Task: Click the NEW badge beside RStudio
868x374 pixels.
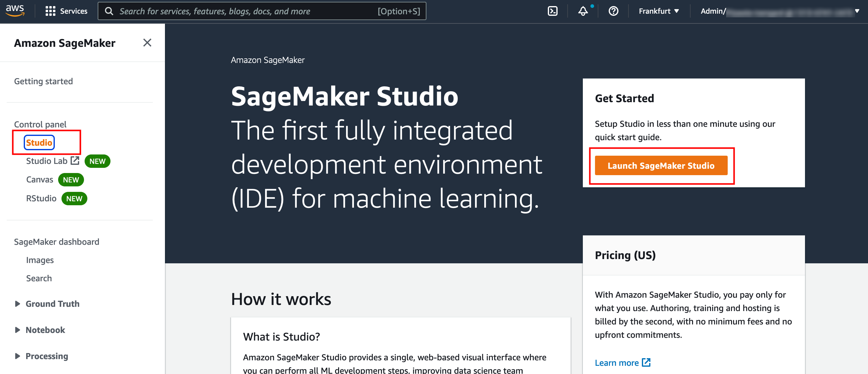Action: click(x=74, y=198)
